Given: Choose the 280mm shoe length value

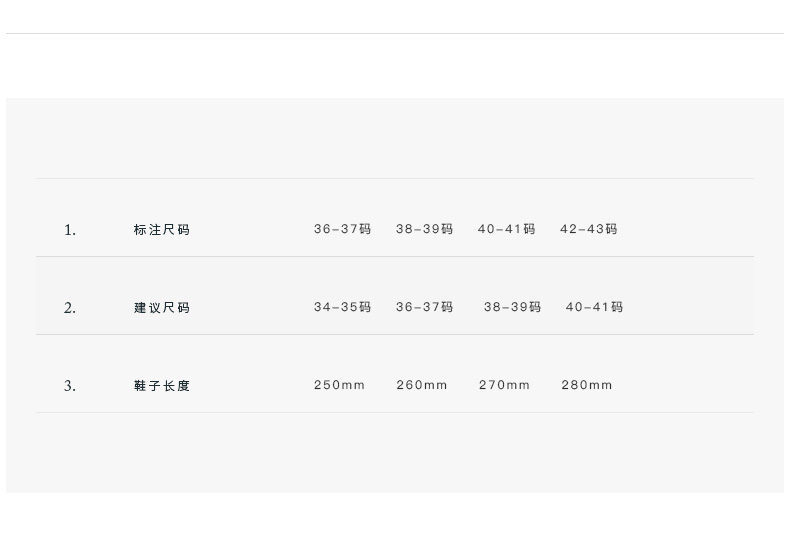Looking at the screenshot, I should tap(587, 385).
